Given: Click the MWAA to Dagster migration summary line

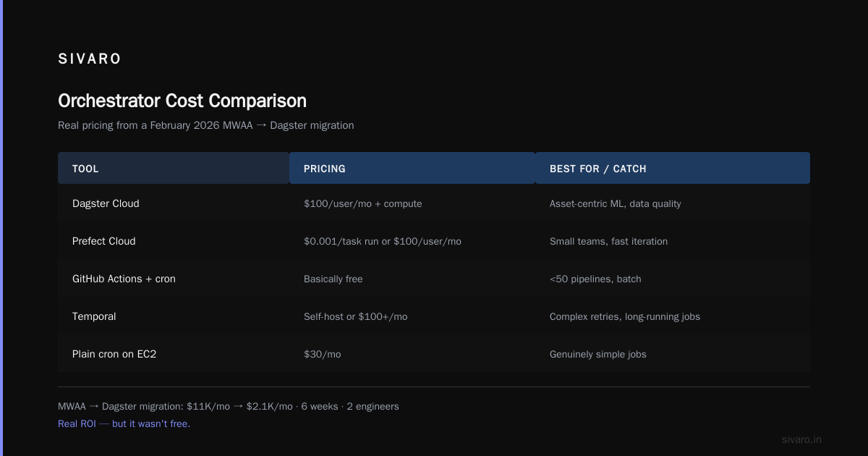Looking at the screenshot, I should (229, 406).
